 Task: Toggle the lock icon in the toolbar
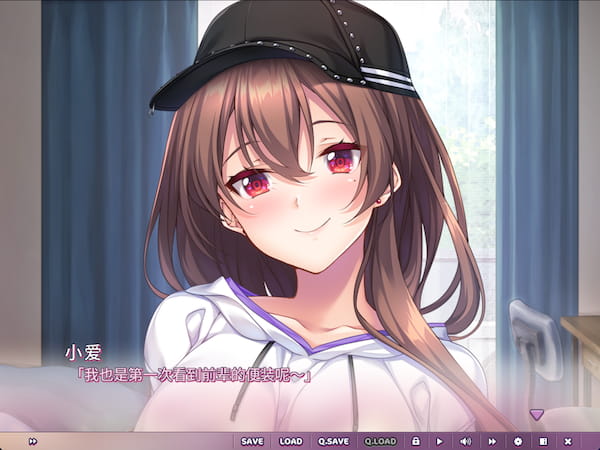click(x=416, y=441)
